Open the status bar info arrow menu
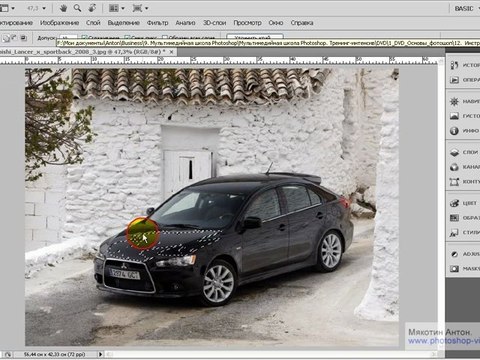This screenshot has height=360, width=480. [x=100, y=354]
